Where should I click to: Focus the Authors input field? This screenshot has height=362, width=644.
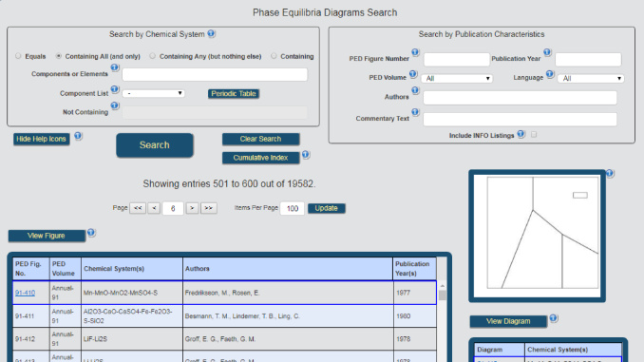click(520, 98)
